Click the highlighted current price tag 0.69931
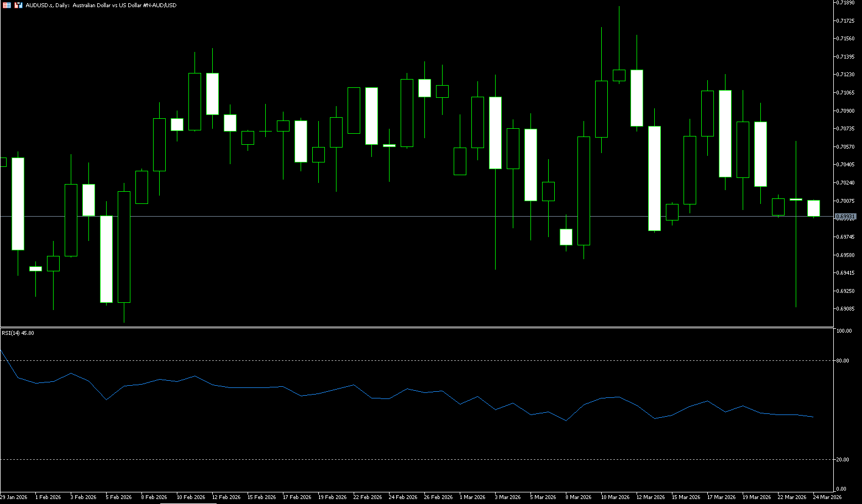Viewport: 862px width, 504px height. click(845, 217)
